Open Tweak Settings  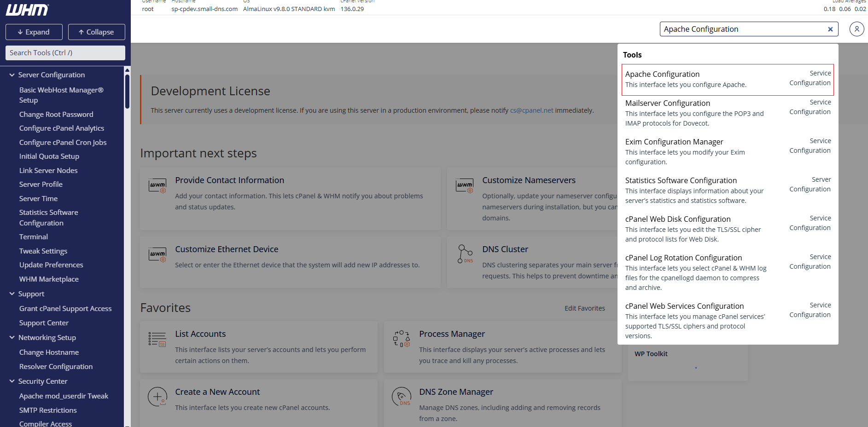(43, 251)
